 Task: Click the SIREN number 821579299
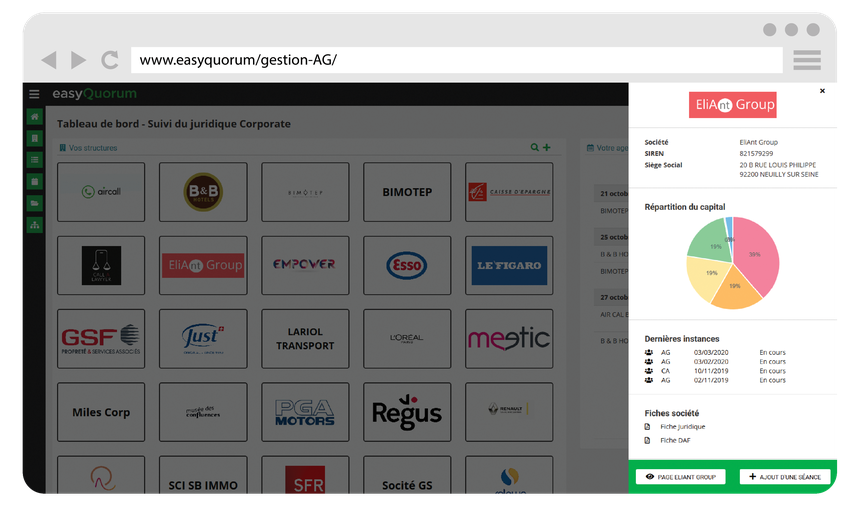click(x=756, y=154)
